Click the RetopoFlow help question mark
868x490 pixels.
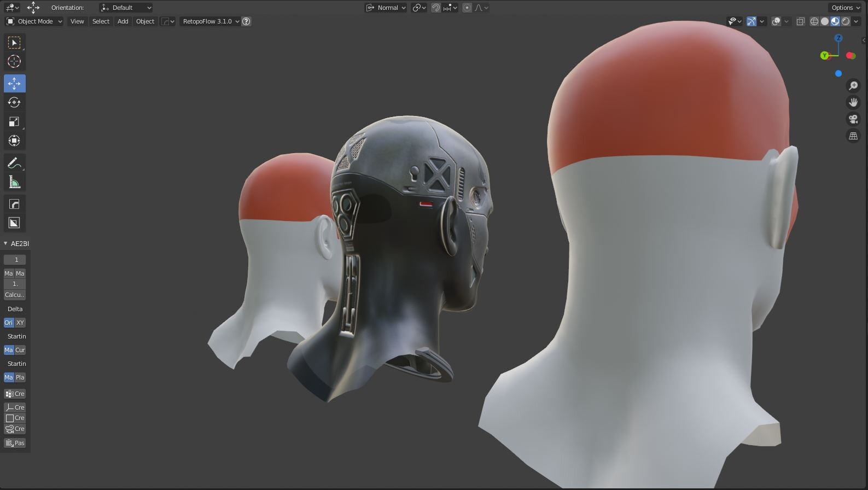[247, 21]
